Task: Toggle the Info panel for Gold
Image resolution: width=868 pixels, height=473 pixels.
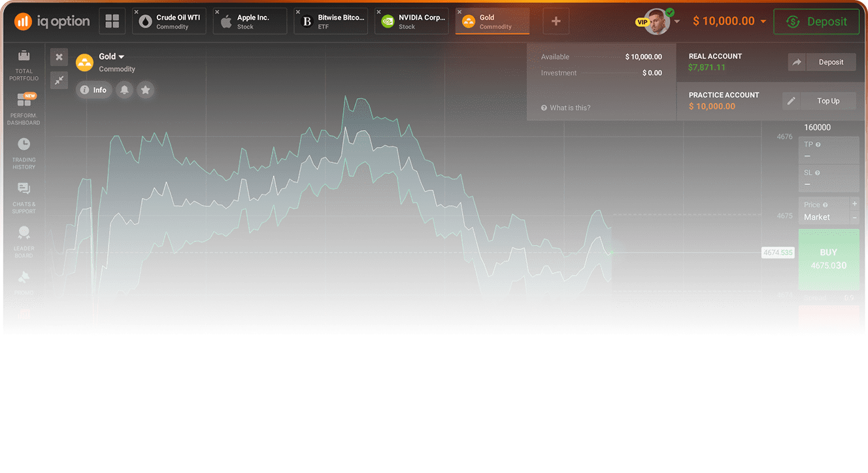Action: pyautogui.click(x=93, y=90)
